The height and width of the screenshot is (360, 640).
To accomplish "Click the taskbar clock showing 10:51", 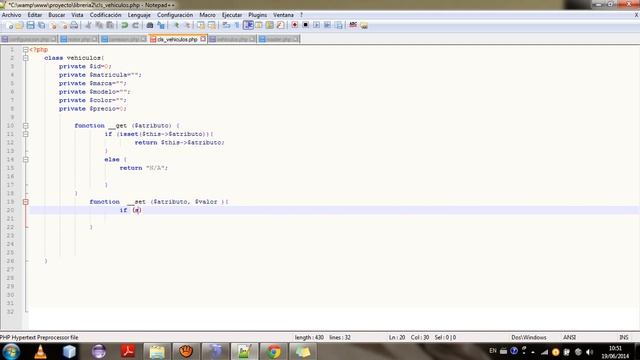I will 615,348.
